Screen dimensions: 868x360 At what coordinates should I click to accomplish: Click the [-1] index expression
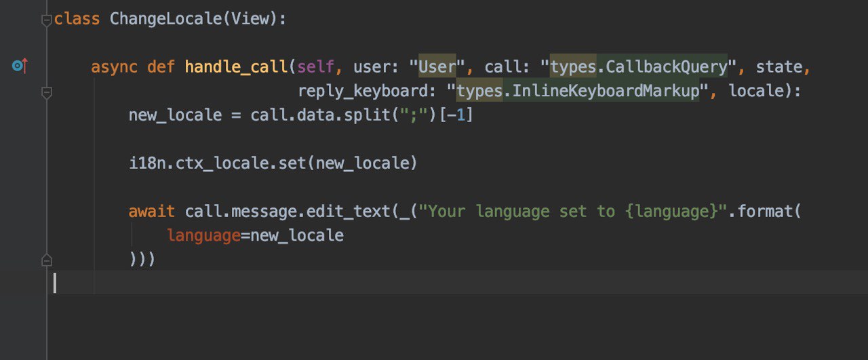[456, 115]
